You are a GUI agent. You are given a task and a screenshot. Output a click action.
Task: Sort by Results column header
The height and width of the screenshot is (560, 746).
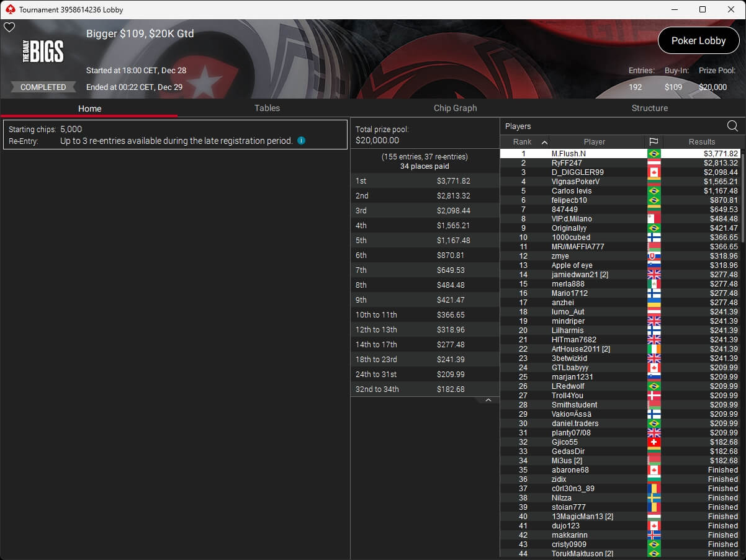[x=701, y=142]
